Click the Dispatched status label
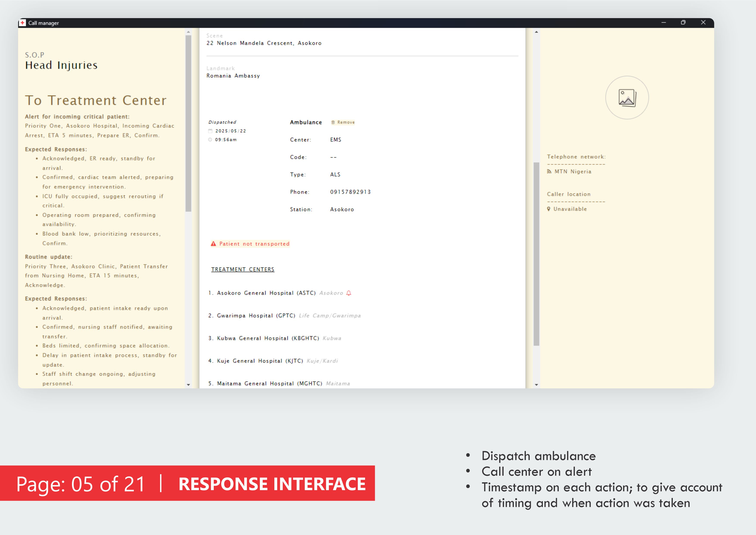 coord(222,122)
